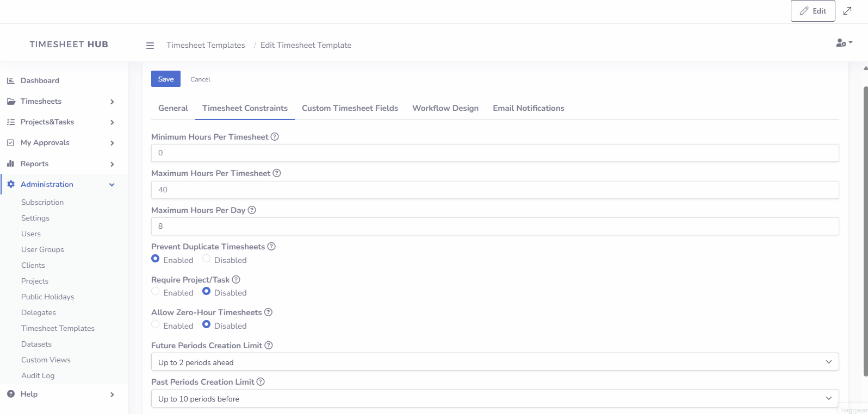Screen dimensions: 868x414
Task: Open Future Periods Creation Limit dropdown
Action: click(494, 362)
